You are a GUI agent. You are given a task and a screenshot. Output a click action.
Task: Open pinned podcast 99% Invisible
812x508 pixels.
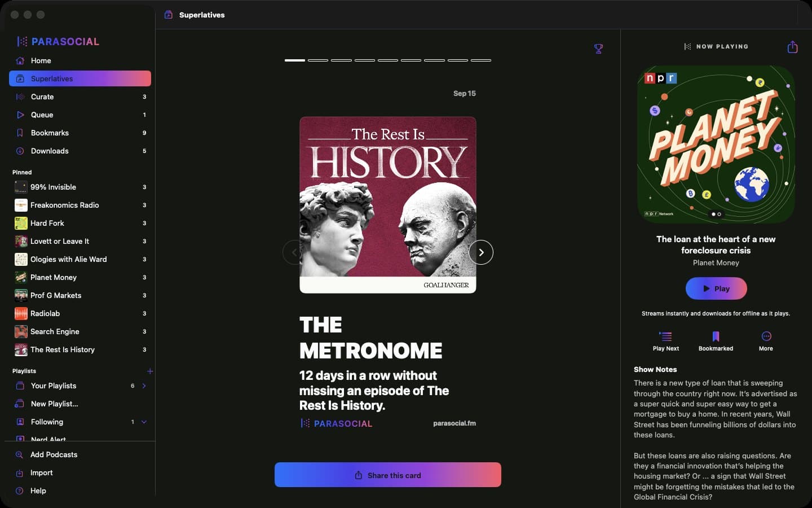click(80, 187)
